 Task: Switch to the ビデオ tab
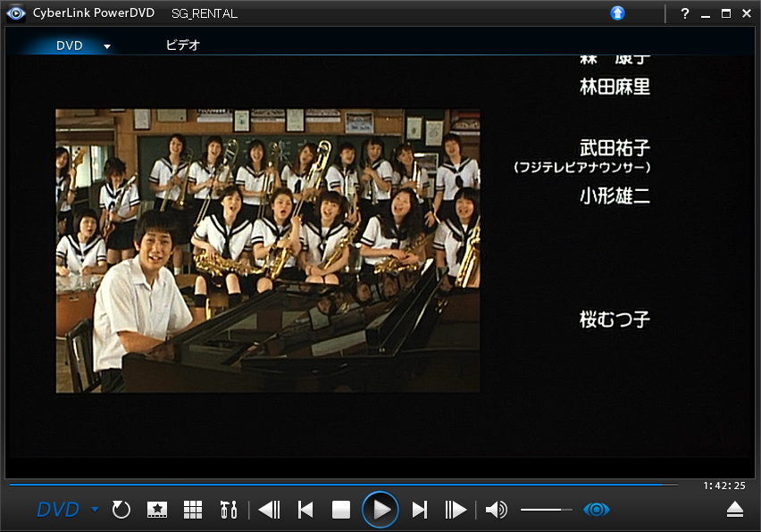pos(183,46)
